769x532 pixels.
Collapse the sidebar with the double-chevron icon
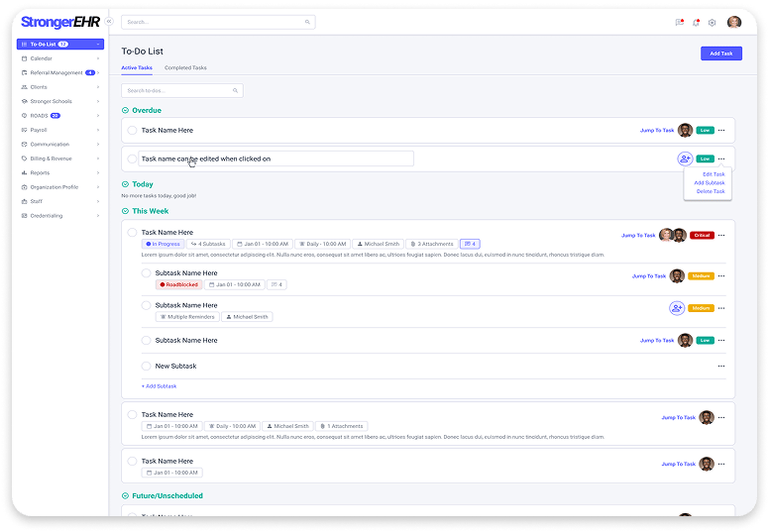[108, 22]
